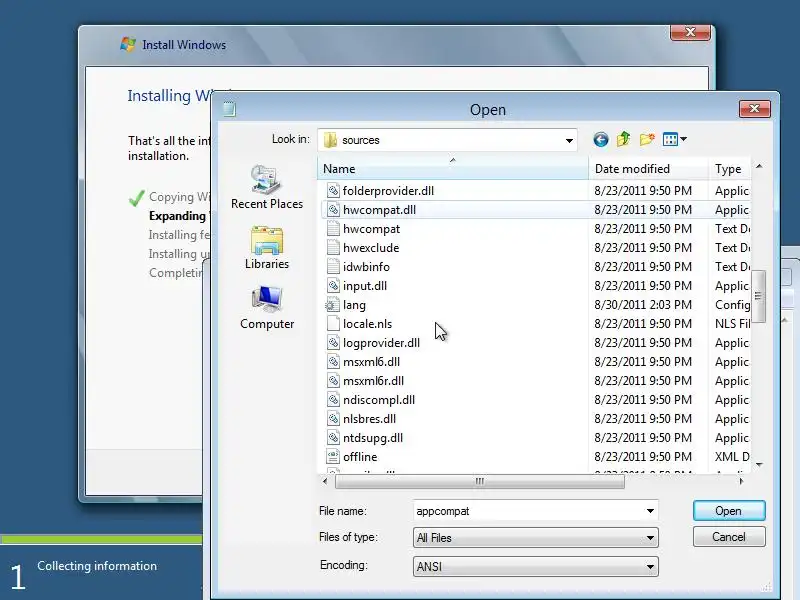This screenshot has height=600, width=800.
Task: Go up one folder level icon
Action: [623, 139]
